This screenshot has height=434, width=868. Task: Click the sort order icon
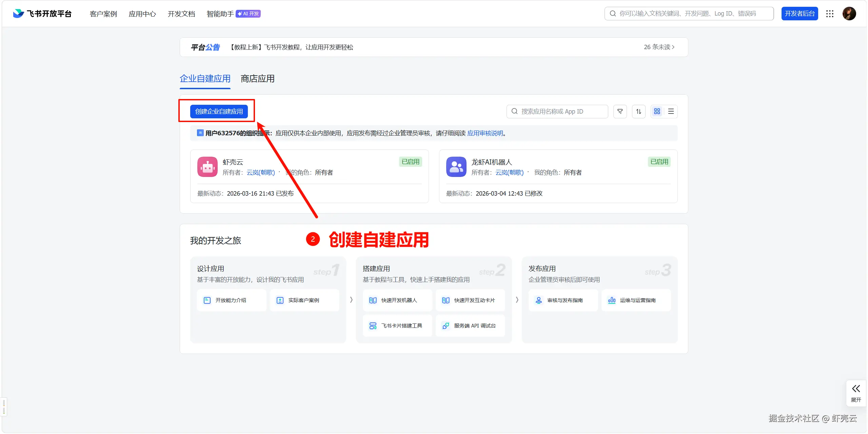(638, 111)
